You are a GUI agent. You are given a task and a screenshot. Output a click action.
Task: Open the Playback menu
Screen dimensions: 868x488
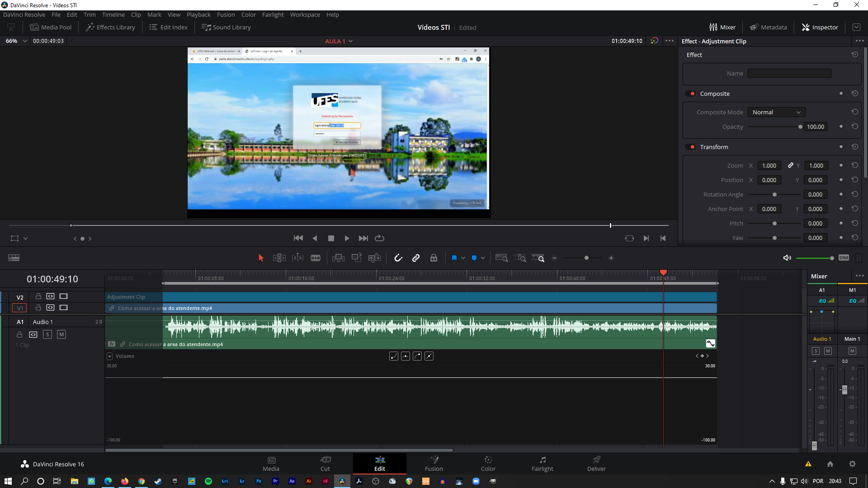click(x=198, y=14)
